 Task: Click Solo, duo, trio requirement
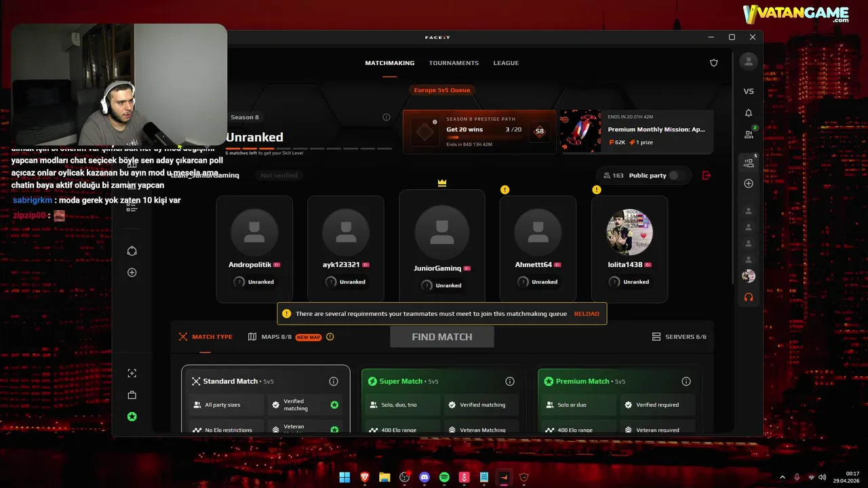pyautogui.click(x=404, y=405)
